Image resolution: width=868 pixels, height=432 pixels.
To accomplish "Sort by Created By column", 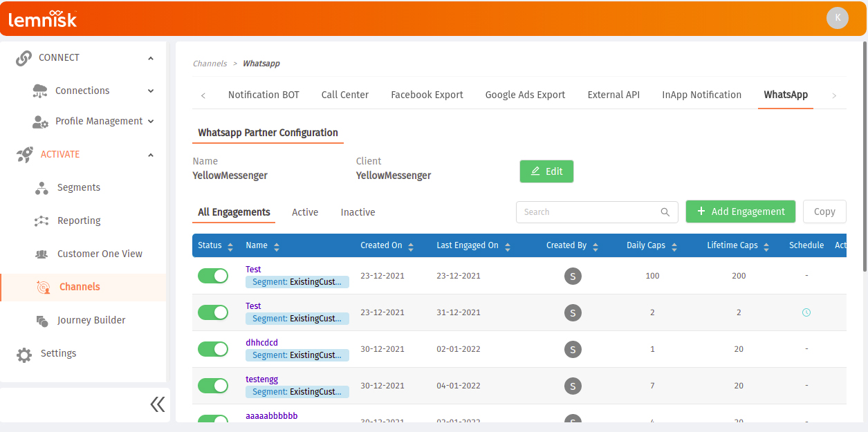I will point(595,246).
